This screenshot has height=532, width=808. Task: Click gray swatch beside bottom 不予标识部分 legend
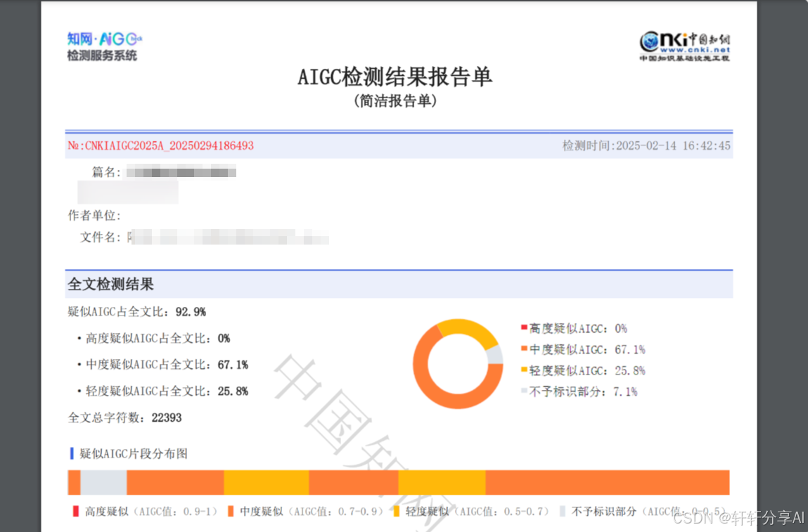click(x=562, y=512)
